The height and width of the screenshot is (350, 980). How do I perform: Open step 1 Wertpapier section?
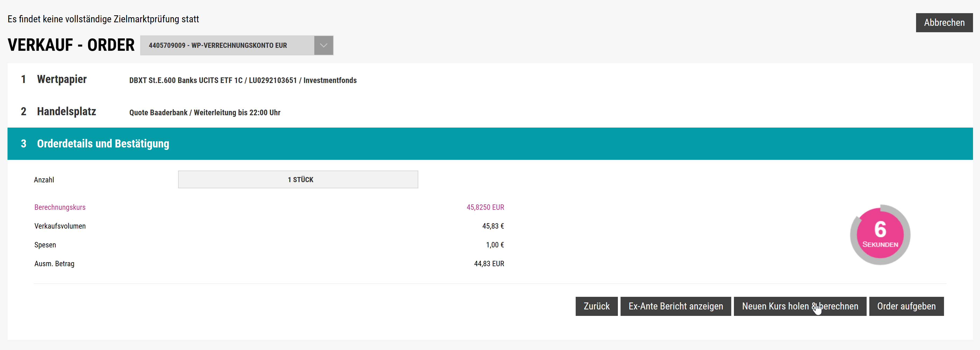coord(490,80)
